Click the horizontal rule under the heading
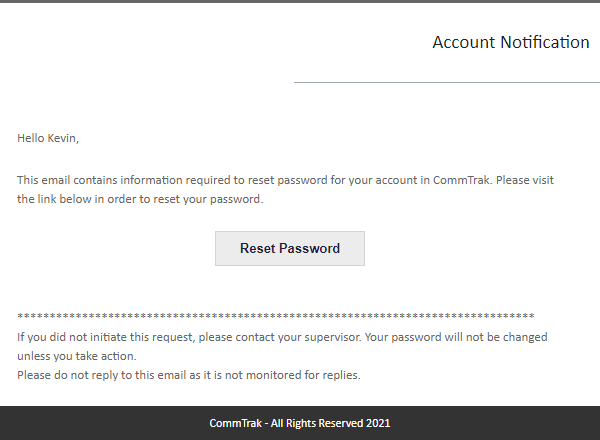Screen dimensions: 600x440 coord(447,82)
